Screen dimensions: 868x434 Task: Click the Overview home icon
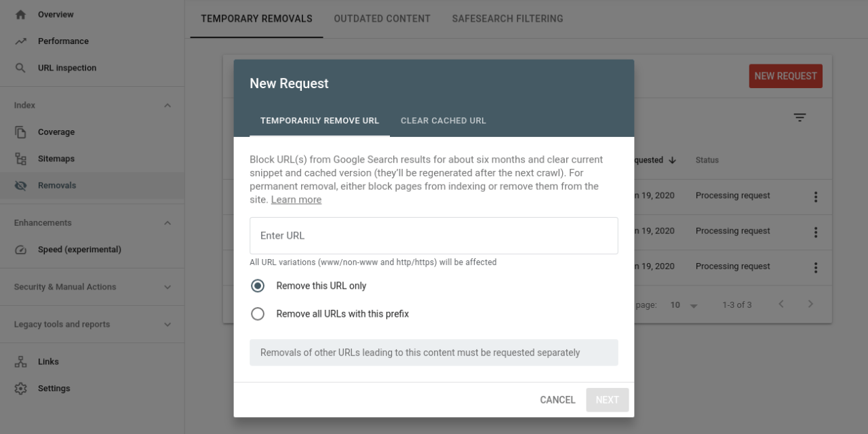coord(20,14)
